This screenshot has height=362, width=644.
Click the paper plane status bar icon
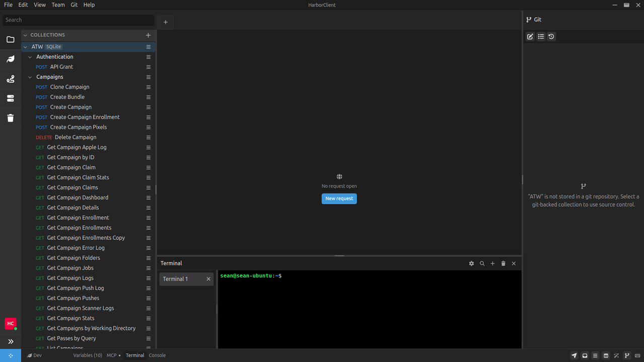(x=574, y=355)
